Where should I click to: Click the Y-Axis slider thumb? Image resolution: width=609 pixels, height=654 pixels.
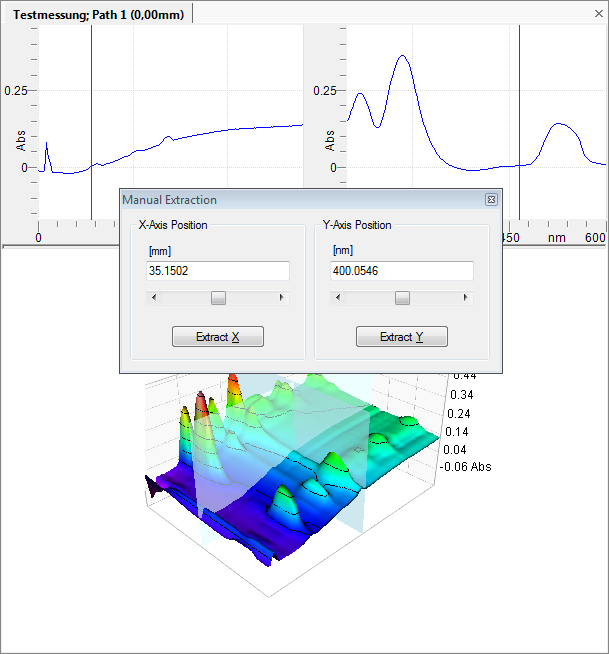401,298
